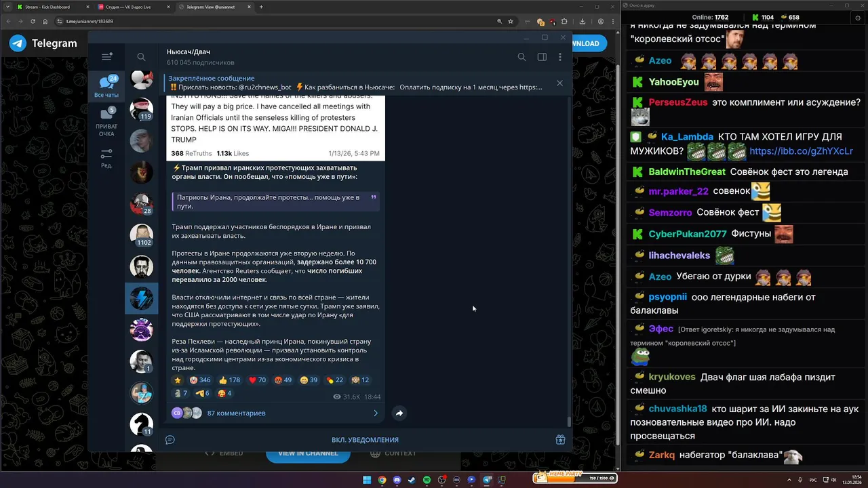
Task: Open the lightning bolt avatar chat
Action: [141, 298]
